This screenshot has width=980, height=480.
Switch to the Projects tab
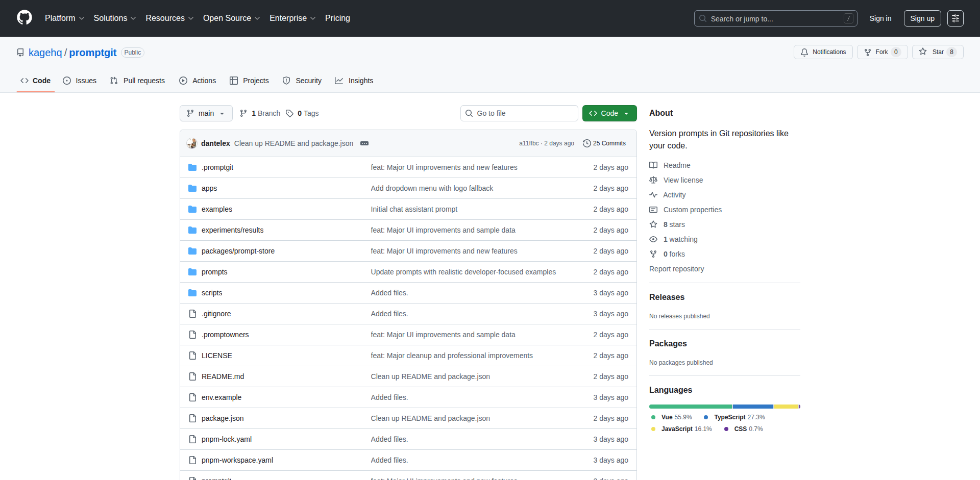249,81
